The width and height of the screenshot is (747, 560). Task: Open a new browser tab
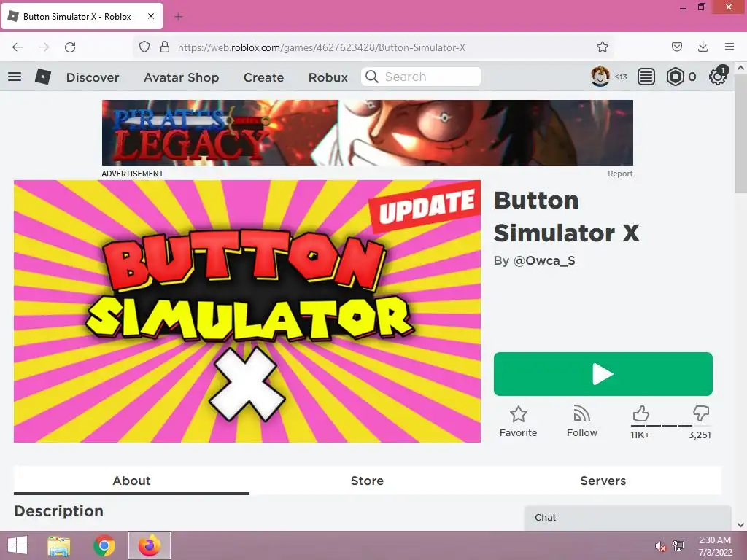point(178,17)
